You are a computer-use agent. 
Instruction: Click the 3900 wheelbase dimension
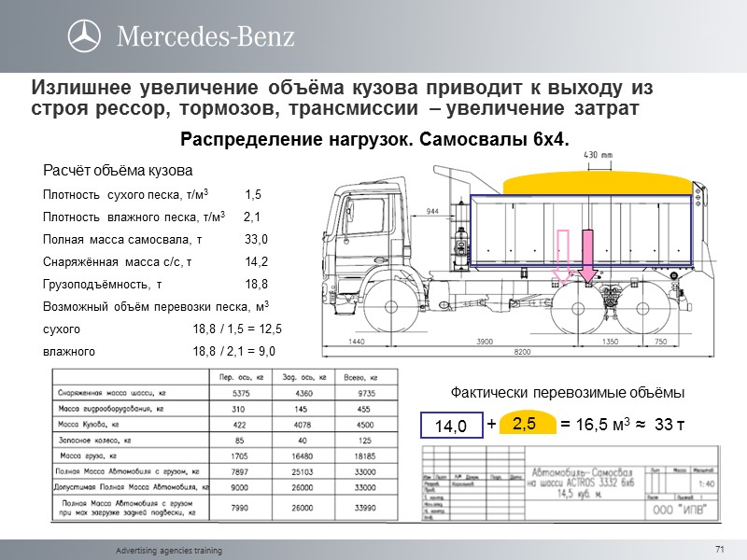pyautogui.click(x=485, y=342)
